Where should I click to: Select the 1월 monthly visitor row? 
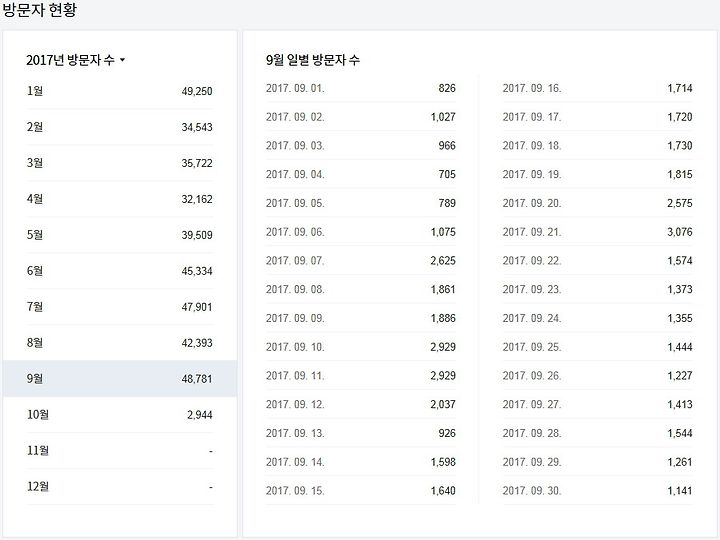[x=119, y=91]
